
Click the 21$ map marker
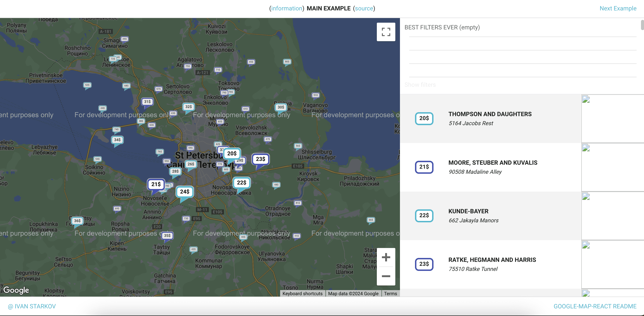(x=156, y=185)
